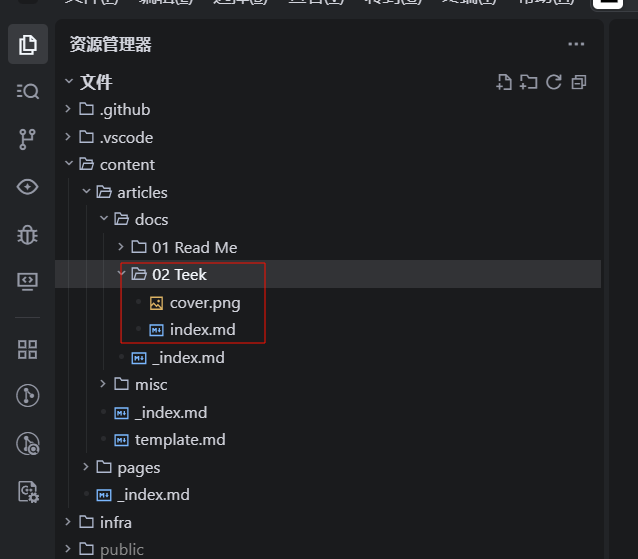Open the Source Control branch icon
The width and height of the screenshot is (638, 559).
[28, 139]
